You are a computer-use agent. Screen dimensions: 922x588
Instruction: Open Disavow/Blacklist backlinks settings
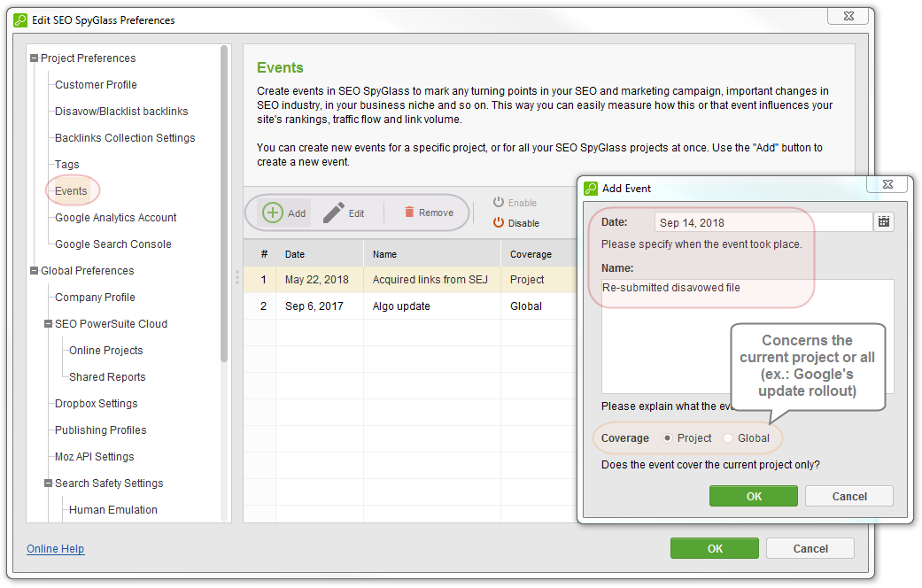121,111
